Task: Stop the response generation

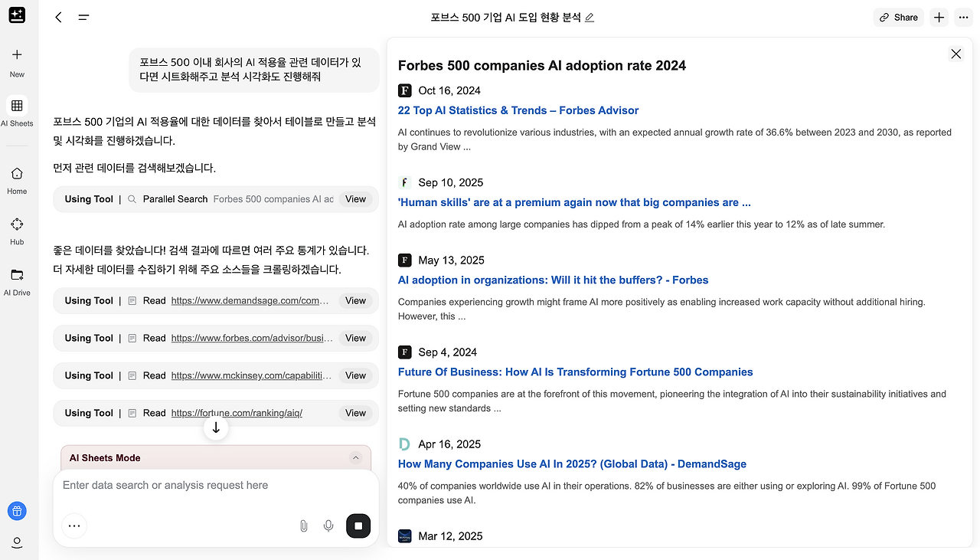Action: 358,526
